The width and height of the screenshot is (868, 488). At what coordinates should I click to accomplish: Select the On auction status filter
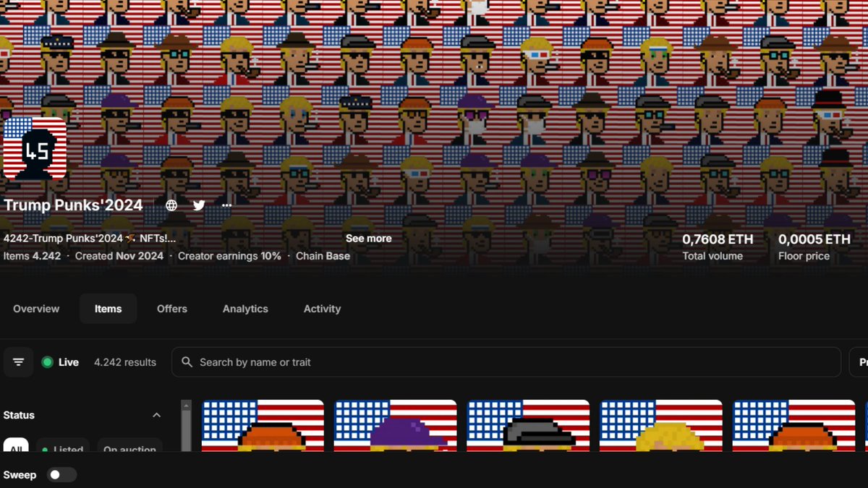(129, 450)
